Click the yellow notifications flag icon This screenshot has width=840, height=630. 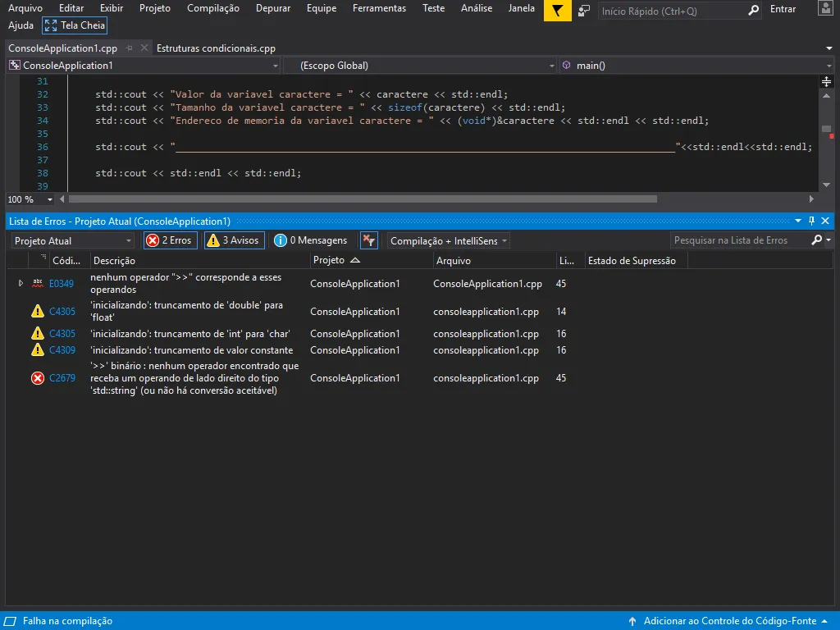point(558,10)
